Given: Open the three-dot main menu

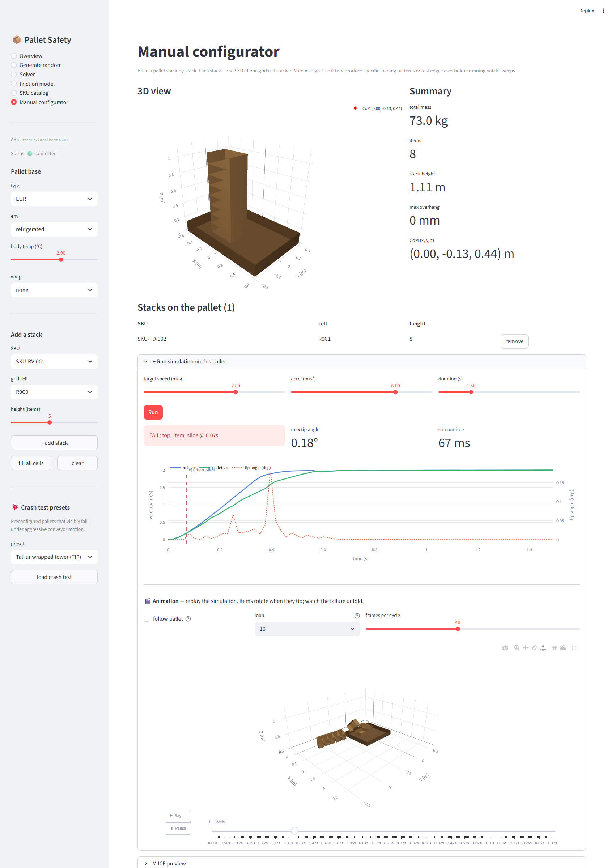Looking at the screenshot, I should [603, 10].
